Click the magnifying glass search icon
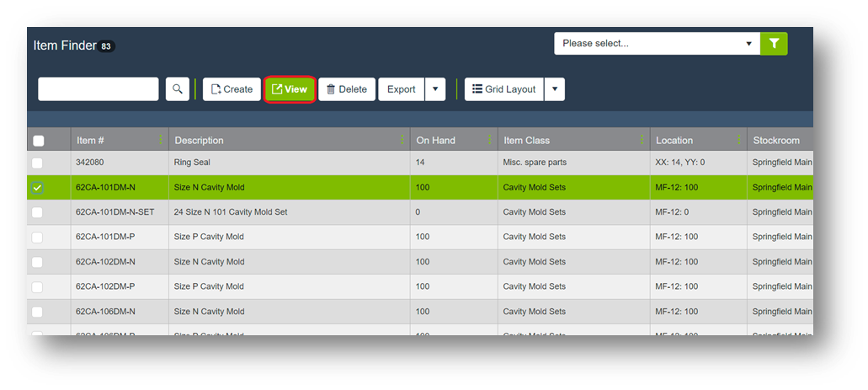868x390 pixels. tap(178, 89)
